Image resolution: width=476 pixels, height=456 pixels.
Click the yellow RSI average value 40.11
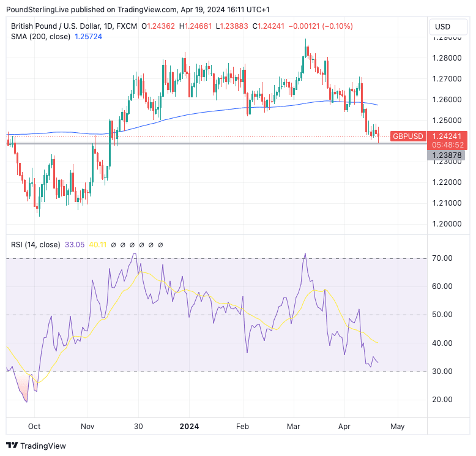[98, 245]
